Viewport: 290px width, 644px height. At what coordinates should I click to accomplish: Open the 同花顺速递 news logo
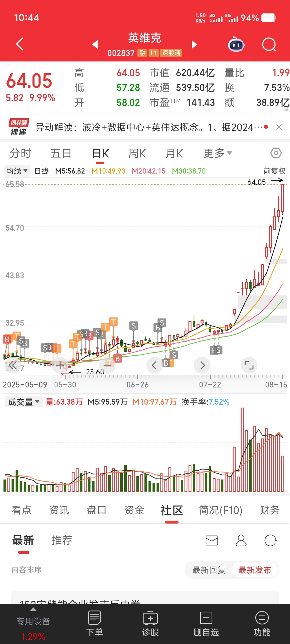coord(19,127)
